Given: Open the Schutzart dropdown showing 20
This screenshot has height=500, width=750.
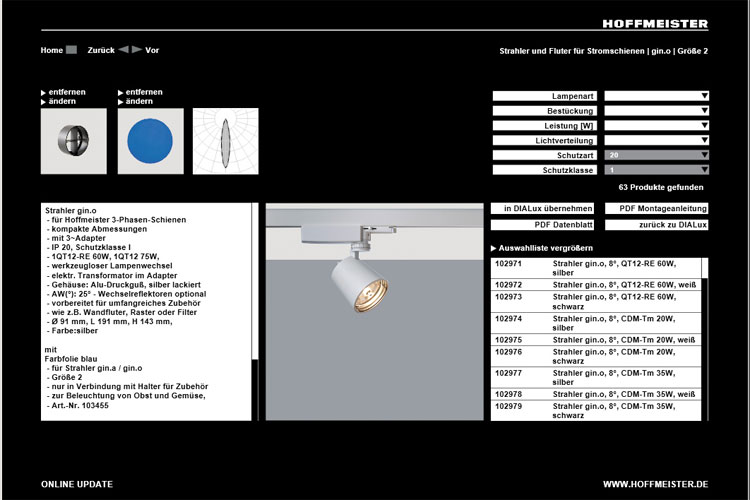Looking at the screenshot, I should [657, 155].
